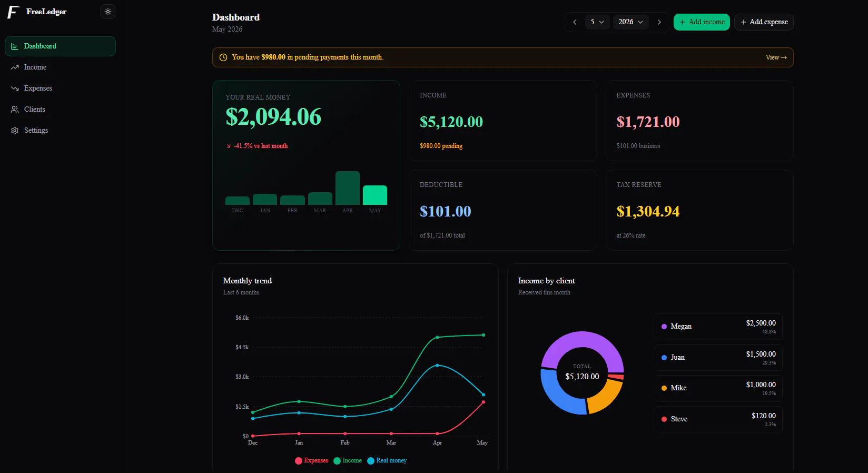This screenshot has height=473, width=868.
Task: Open the month dropdown showing 5
Action: pos(597,22)
